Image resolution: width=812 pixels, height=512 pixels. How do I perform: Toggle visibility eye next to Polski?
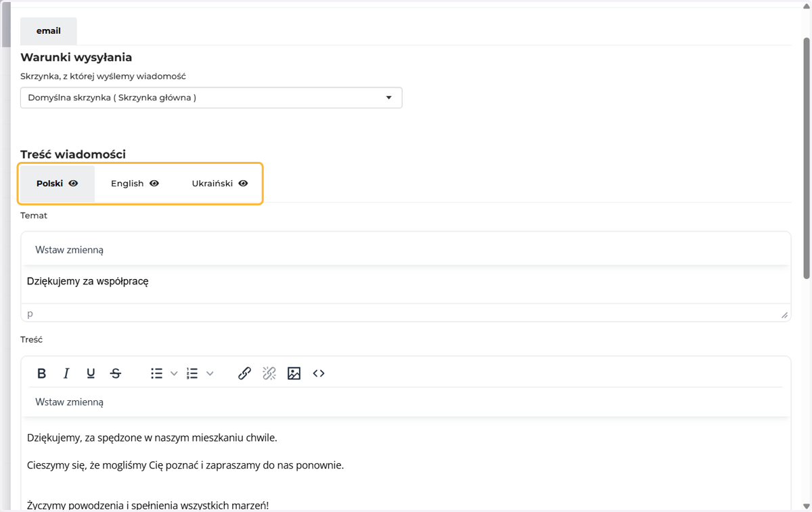tap(73, 184)
